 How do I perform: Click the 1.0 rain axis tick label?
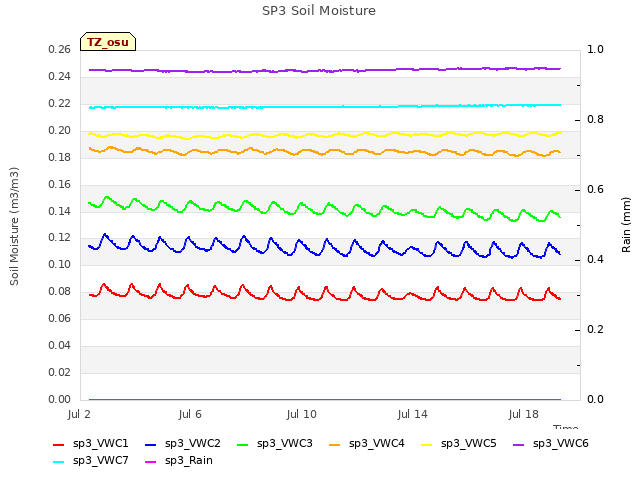pyautogui.click(x=595, y=49)
